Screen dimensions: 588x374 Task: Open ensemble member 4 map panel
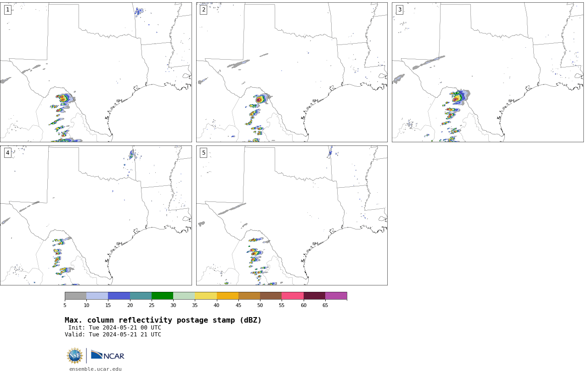click(96, 215)
